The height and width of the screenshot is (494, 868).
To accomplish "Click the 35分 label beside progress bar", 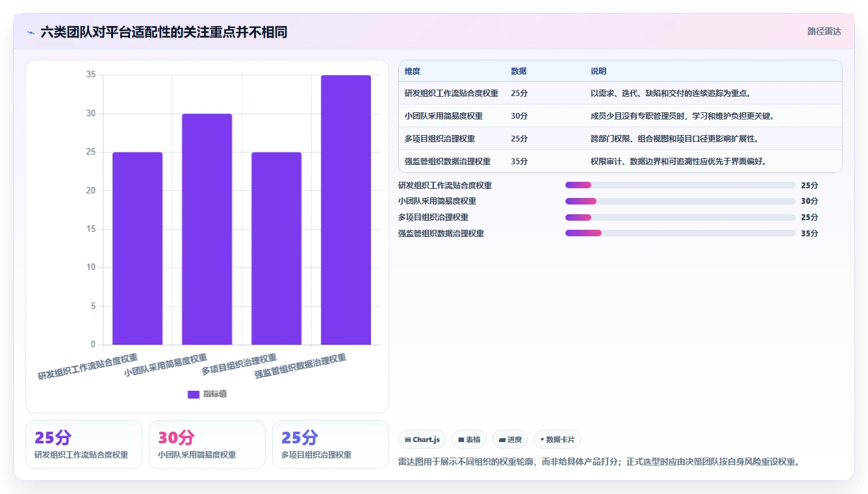I will (810, 234).
